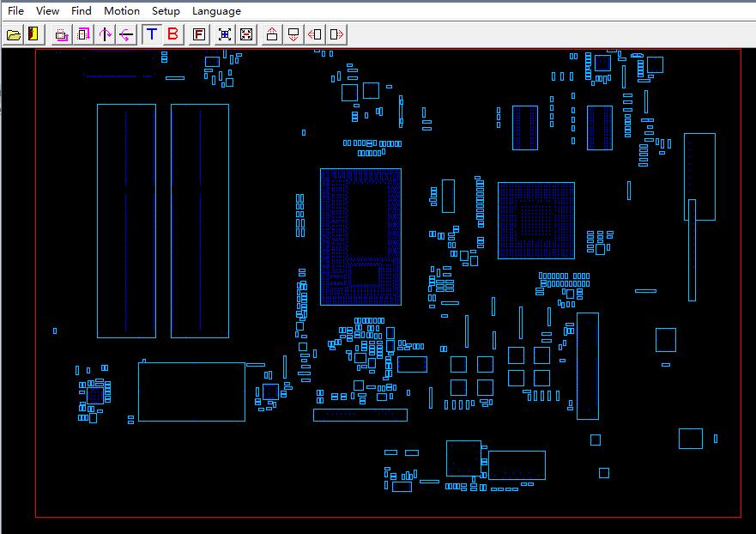
Task: Flip the board around the vertical axis
Action: (x=105, y=34)
